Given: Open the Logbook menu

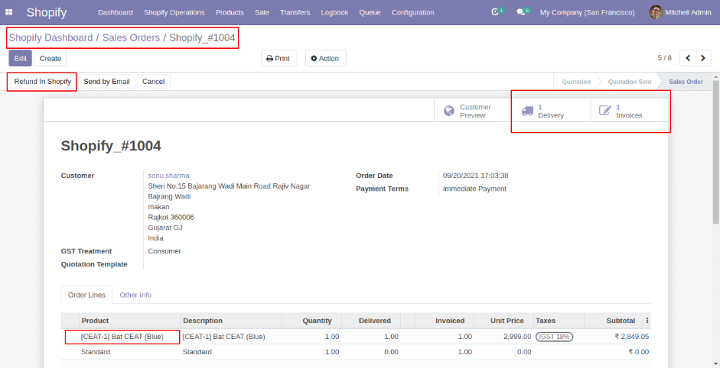Looking at the screenshot, I should [x=334, y=12].
